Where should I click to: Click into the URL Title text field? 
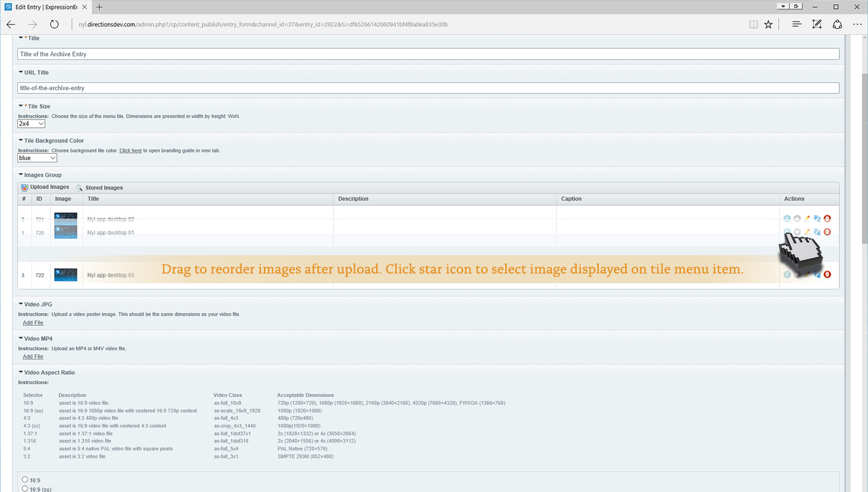click(428, 88)
